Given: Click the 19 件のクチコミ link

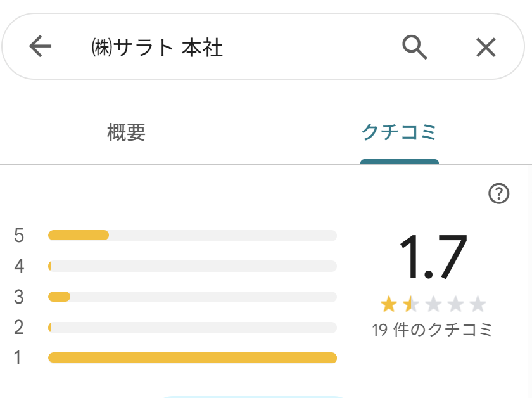Looking at the screenshot, I should [433, 330].
